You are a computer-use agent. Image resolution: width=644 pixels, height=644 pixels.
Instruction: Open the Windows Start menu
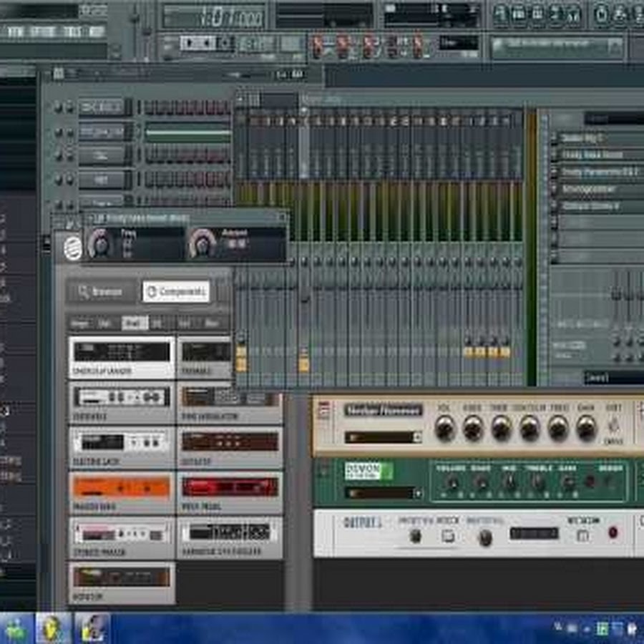click(x=16, y=628)
